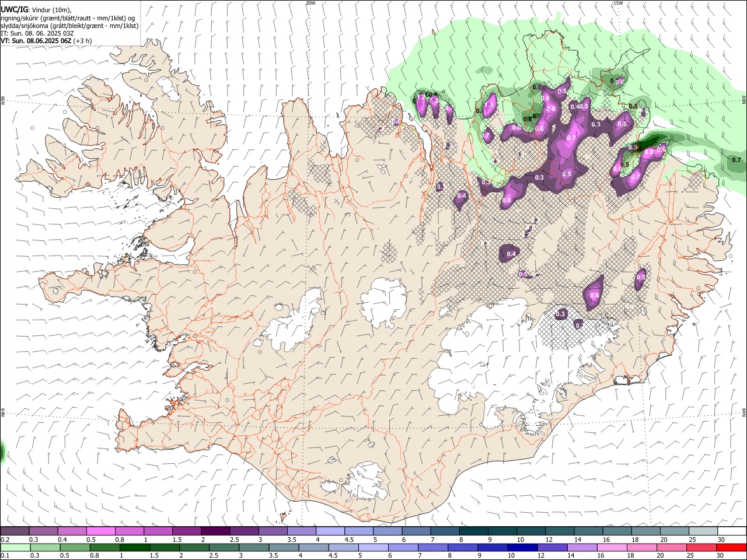Click the 'rigning/skúrir' legend description line
The height and width of the screenshot is (560, 747).
[x=68, y=17]
